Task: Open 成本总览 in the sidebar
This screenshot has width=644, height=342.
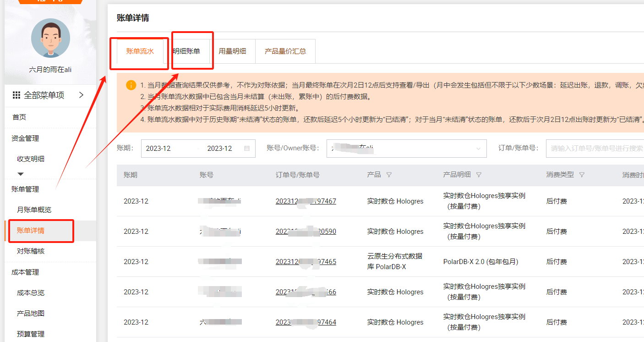Action: coord(31,293)
